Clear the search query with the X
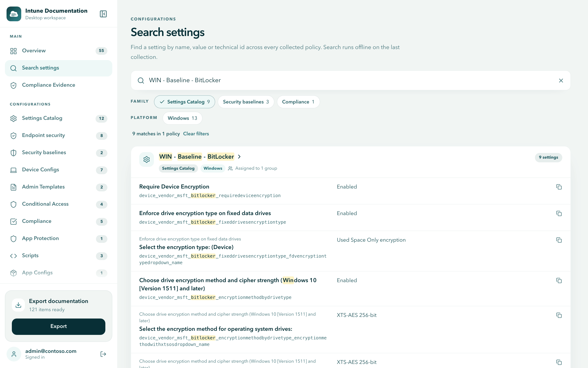Viewport: 588px width, 368px height. point(561,80)
